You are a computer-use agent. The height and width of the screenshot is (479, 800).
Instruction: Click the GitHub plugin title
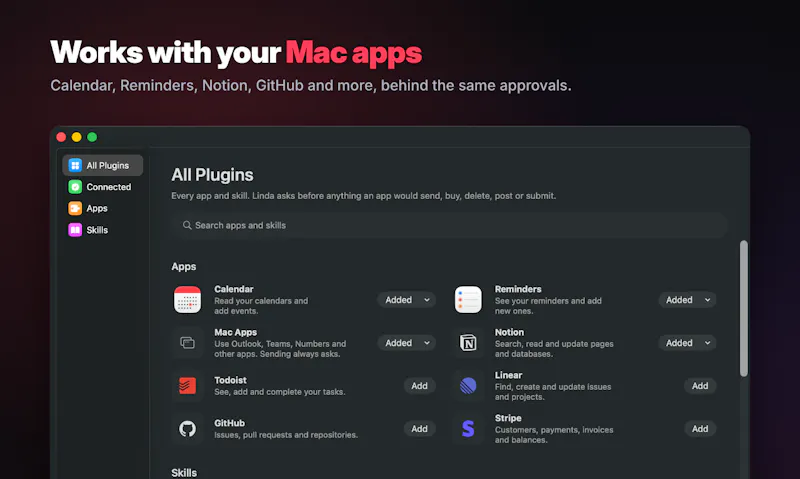(x=229, y=423)
